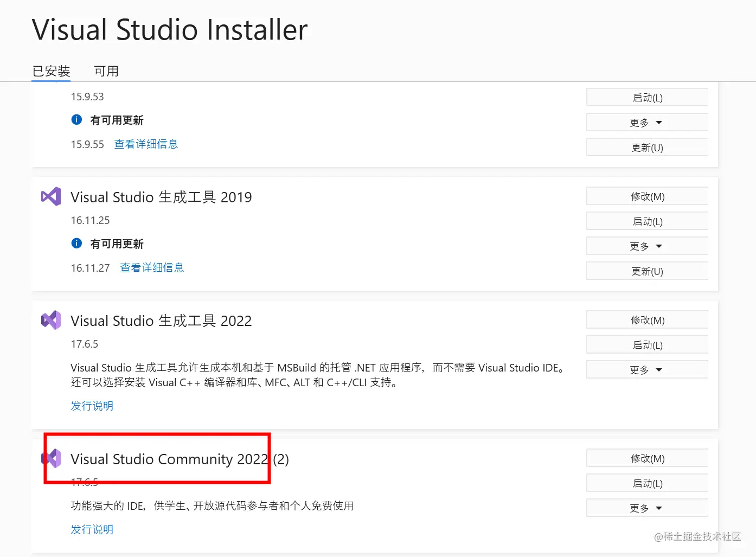756x557 pixels.
Task: Expand 更多 menu for Community 2022
Action: pos(647,508)
